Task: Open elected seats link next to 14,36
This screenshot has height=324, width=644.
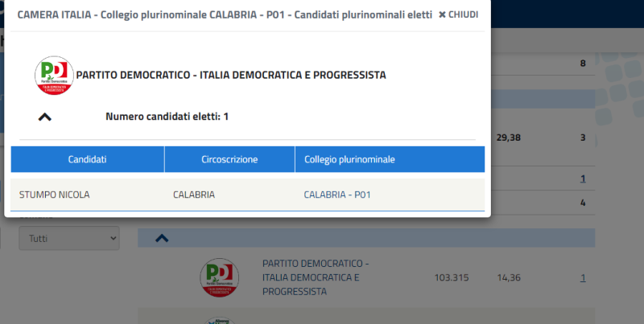Action: (x=583, y=277)
